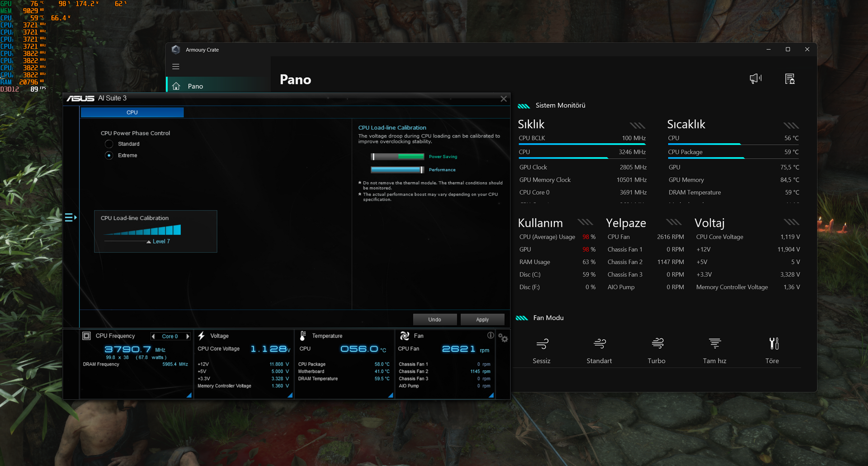This screenshot has height=466, width=868.
Task: Click the announcements megaphone icon
Action: click(x=755, y=79)
